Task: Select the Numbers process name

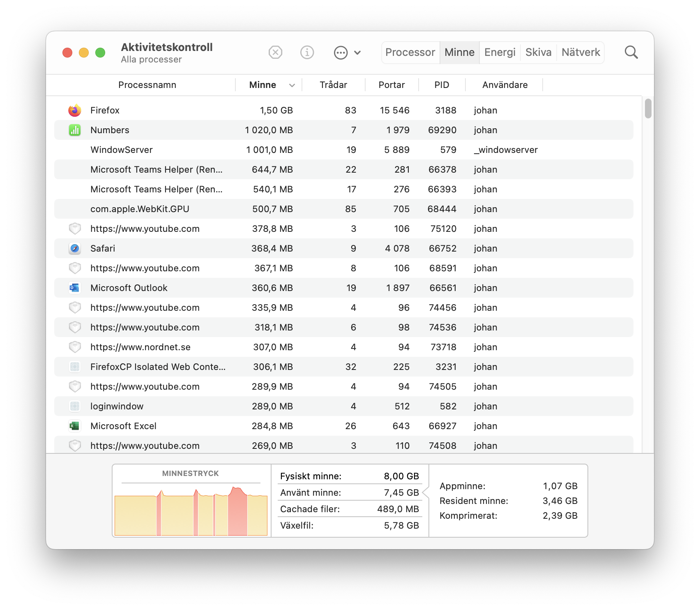Action: click(110, 130)
